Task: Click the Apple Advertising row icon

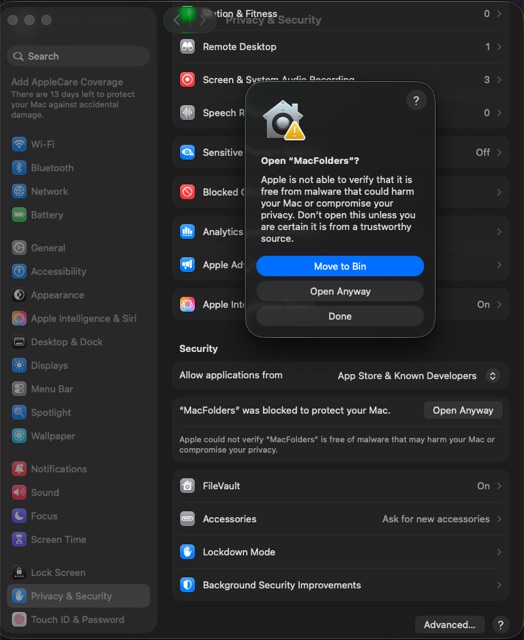Action: point(187,264)
